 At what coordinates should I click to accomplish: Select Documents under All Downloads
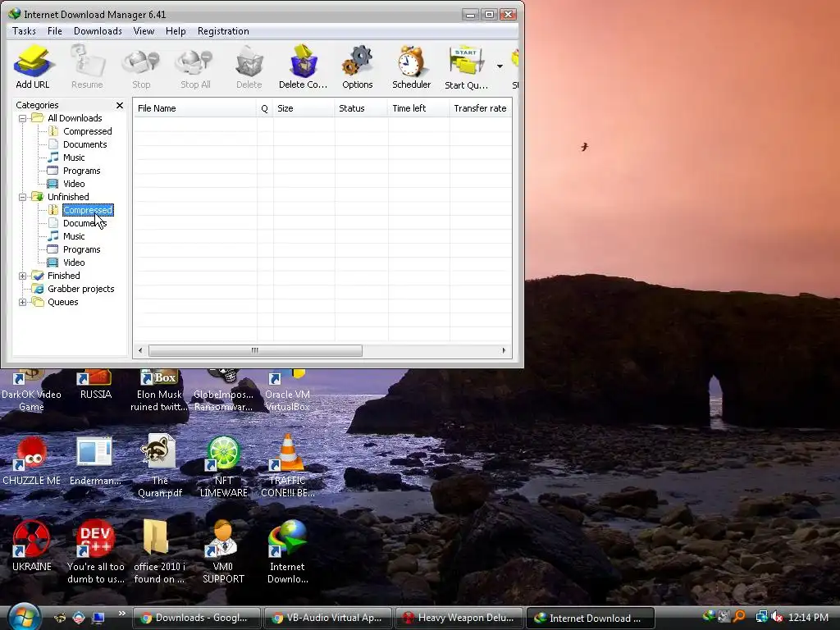click(84, 144)
